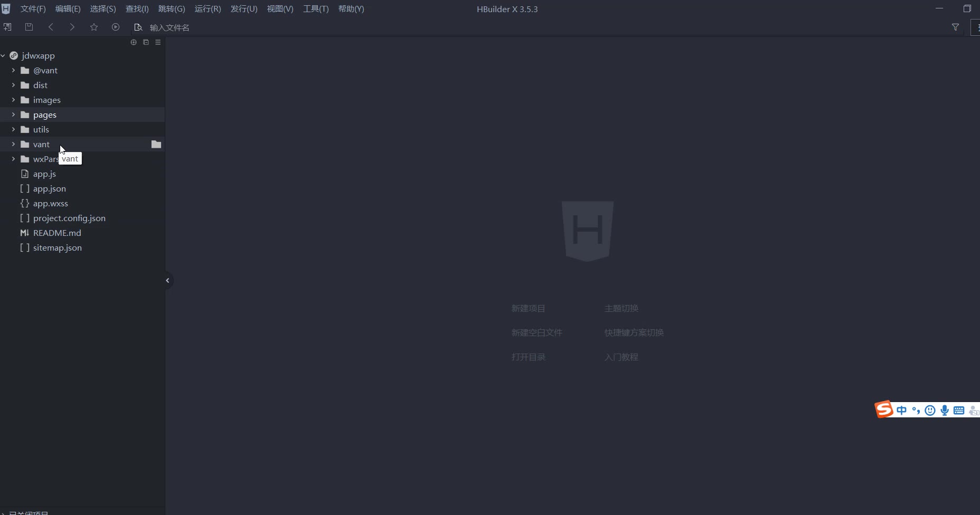Image resolution: width=980 pixels, height=515 pixels.
Task: Click the bookmark star icon
Action: point(94,27)
